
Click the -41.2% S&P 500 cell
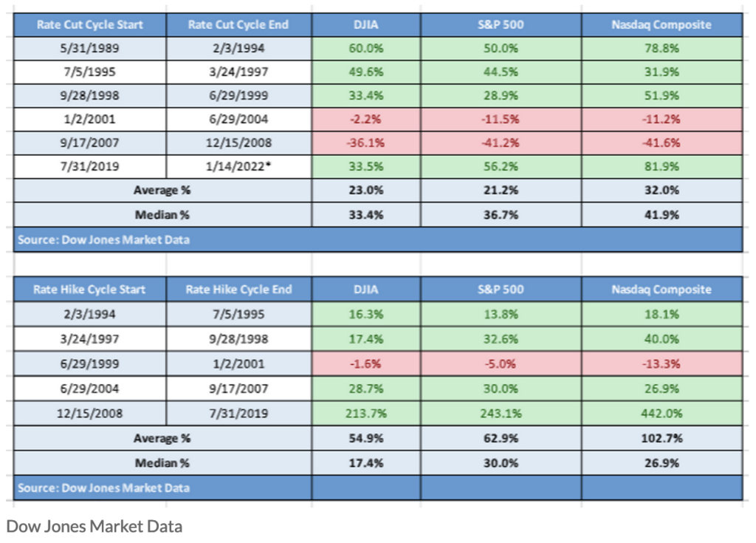point(501,143)
